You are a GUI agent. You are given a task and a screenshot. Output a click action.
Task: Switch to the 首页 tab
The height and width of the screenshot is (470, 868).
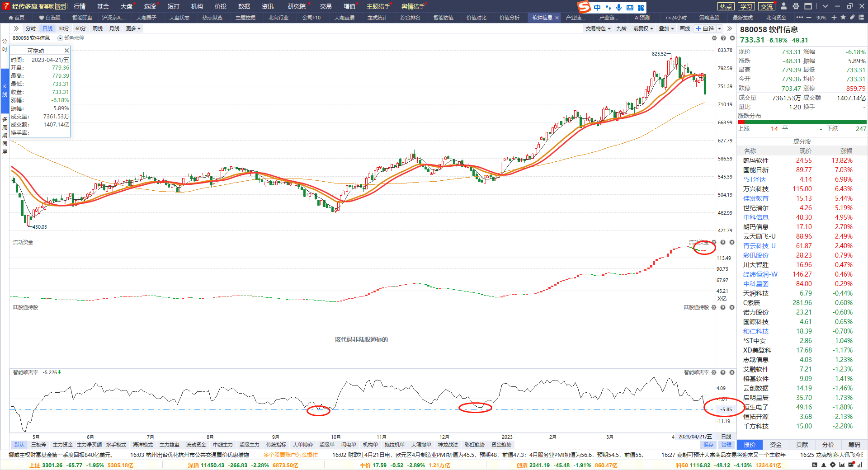[x=17, y=18]
